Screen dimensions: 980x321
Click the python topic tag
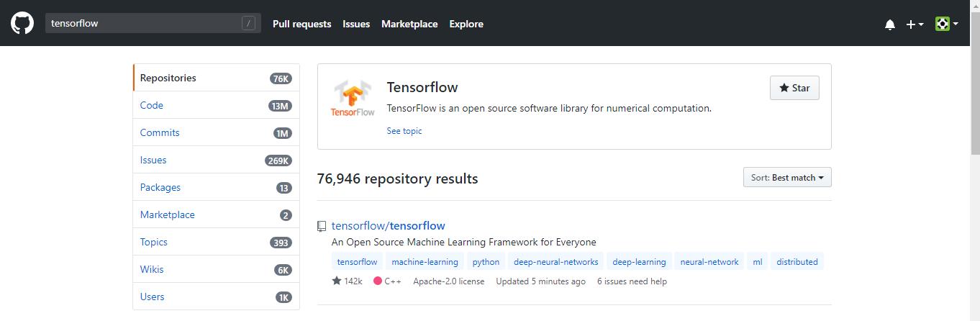(x=486, y=262)
